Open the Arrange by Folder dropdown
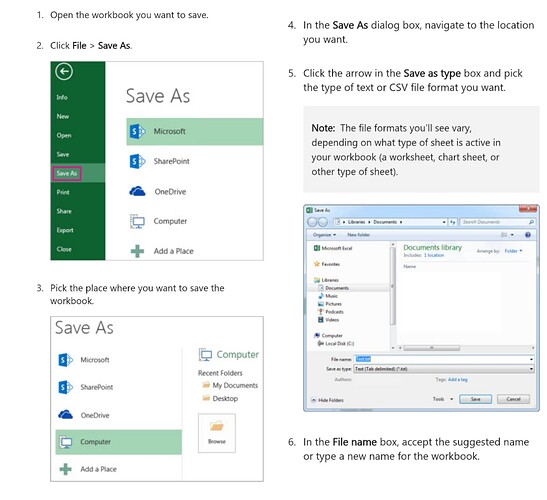This screenshot has width=547, height=500. click(514, 251)
